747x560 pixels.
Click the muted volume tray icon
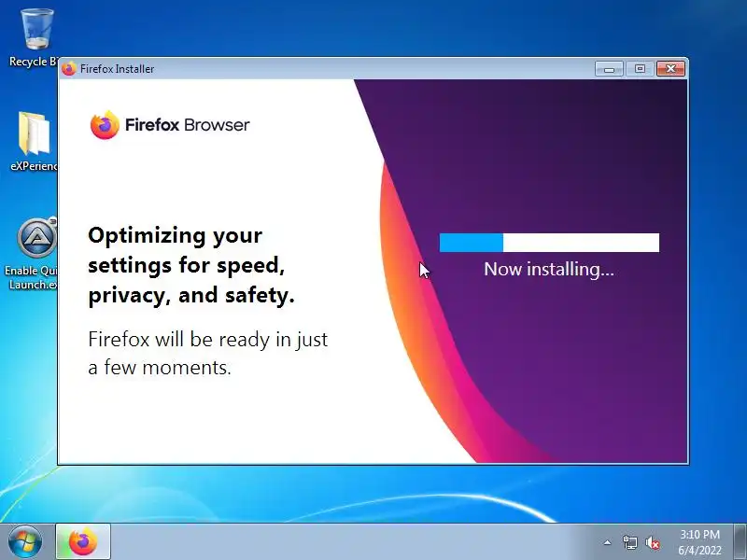(652, 542)
